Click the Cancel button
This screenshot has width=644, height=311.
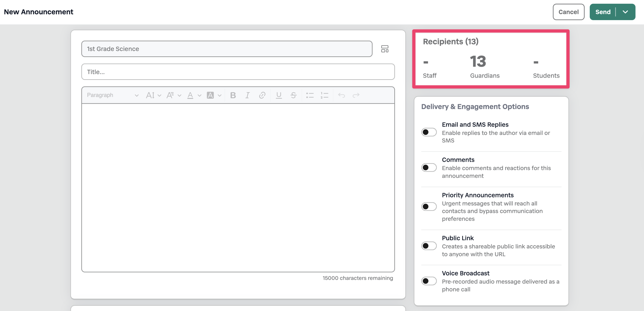[568, 12]
